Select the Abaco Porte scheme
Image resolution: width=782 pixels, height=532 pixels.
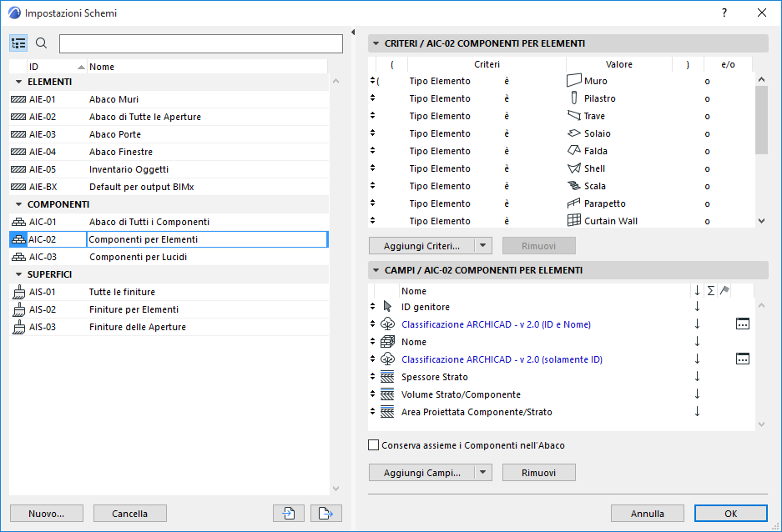[169, 134]
